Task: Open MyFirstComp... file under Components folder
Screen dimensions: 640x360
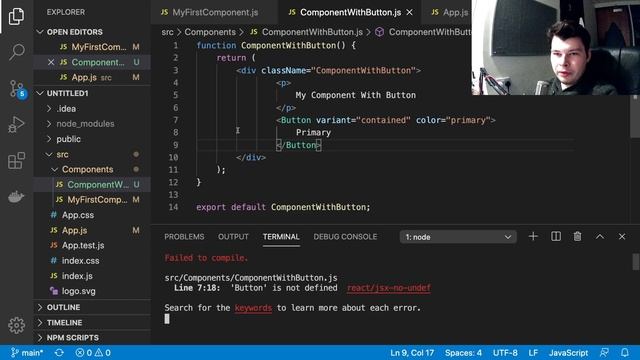Action: point(93,200)
